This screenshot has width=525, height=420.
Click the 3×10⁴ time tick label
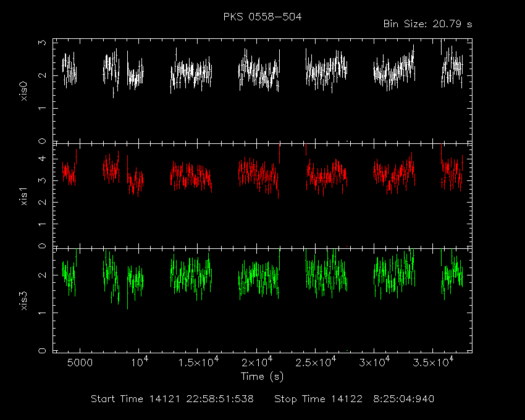coord(374,362)
